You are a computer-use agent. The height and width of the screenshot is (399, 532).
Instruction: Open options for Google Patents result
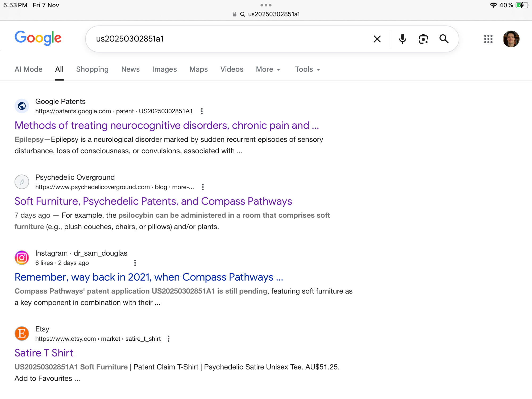pos(202,111)
